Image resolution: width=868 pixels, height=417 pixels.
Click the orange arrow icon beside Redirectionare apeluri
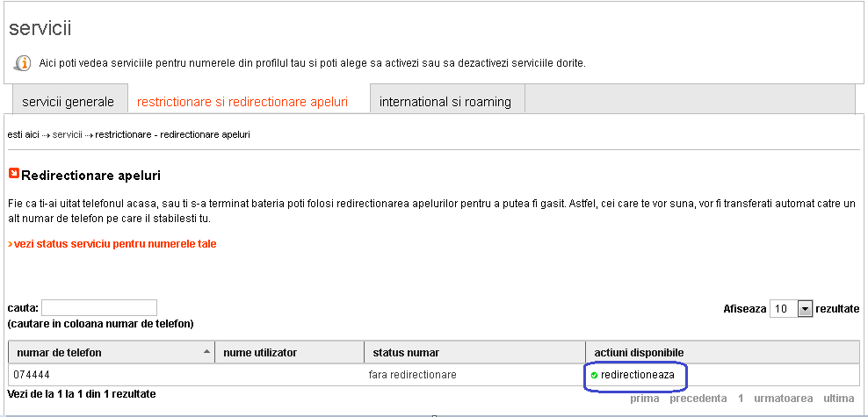(x=14, y=174)
